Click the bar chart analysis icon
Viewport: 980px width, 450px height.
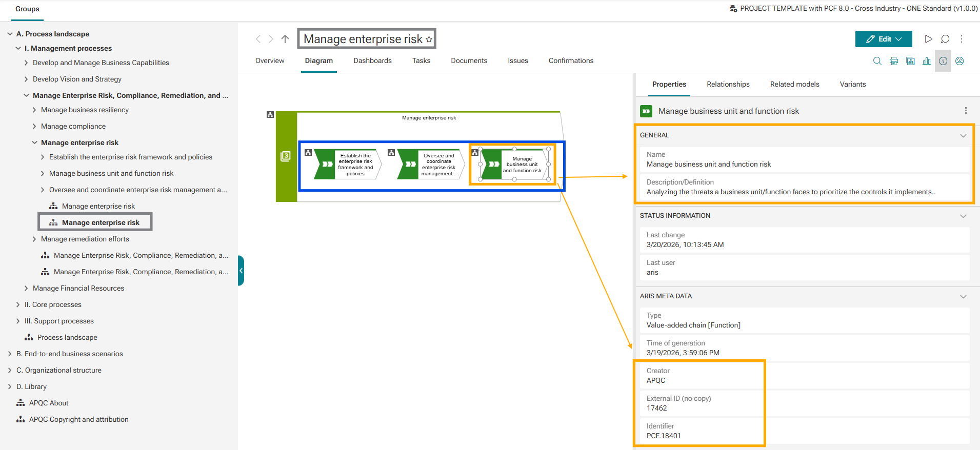927,61
